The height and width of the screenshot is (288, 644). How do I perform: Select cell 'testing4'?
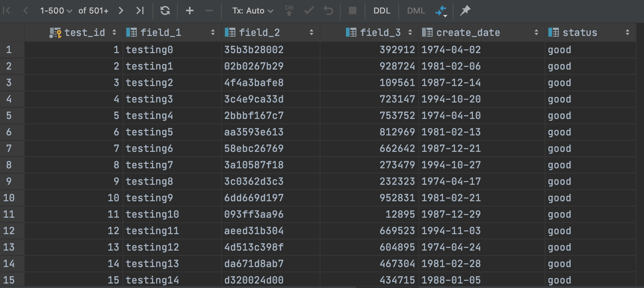click(172, 116)
